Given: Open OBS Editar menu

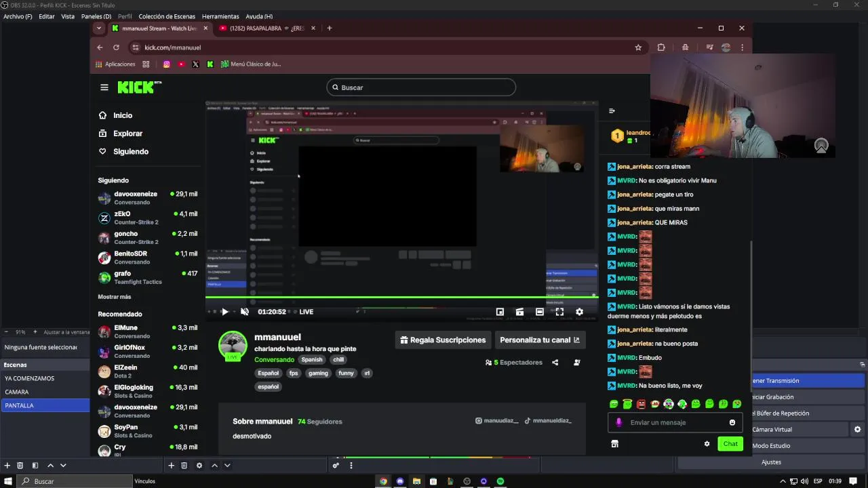Looking at the screenshot, I should click(47, 16).
